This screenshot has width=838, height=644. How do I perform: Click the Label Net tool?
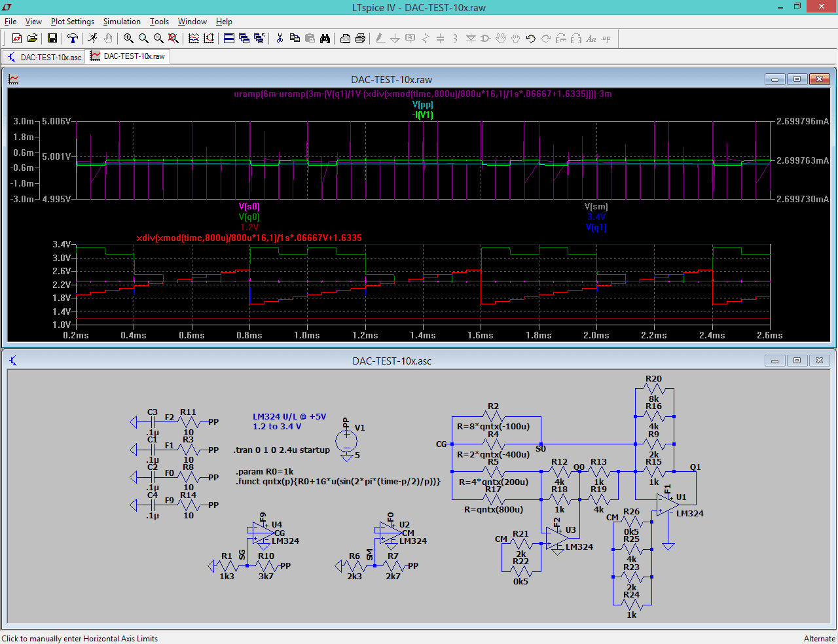(410, 38)
